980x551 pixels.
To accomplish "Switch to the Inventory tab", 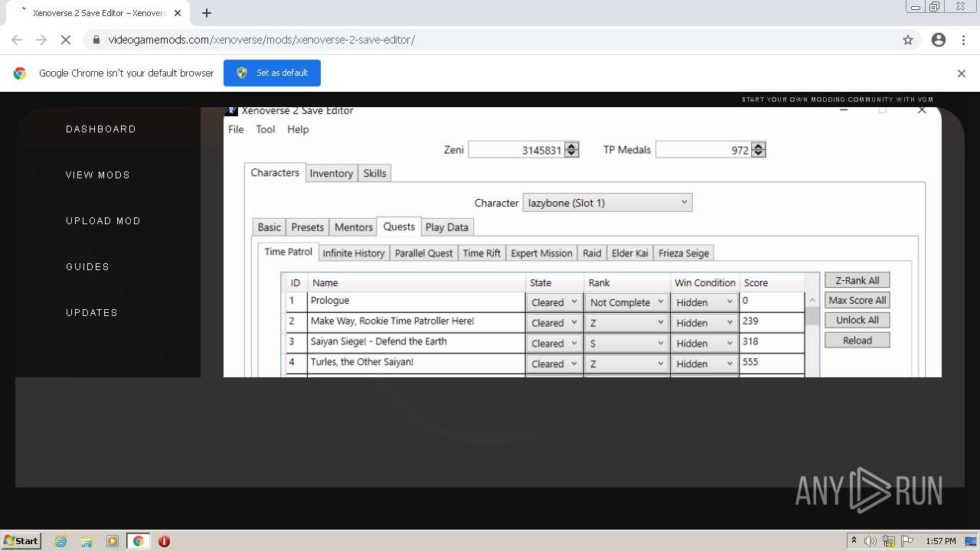I will (x=332, y=174).
